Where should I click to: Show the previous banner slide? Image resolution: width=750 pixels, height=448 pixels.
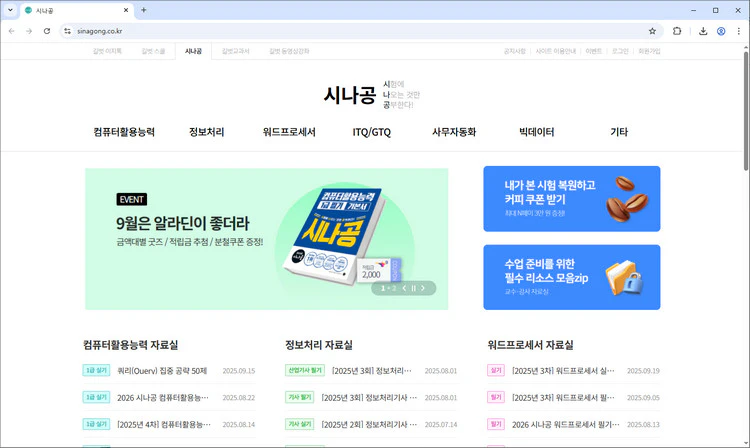point(403,288)
